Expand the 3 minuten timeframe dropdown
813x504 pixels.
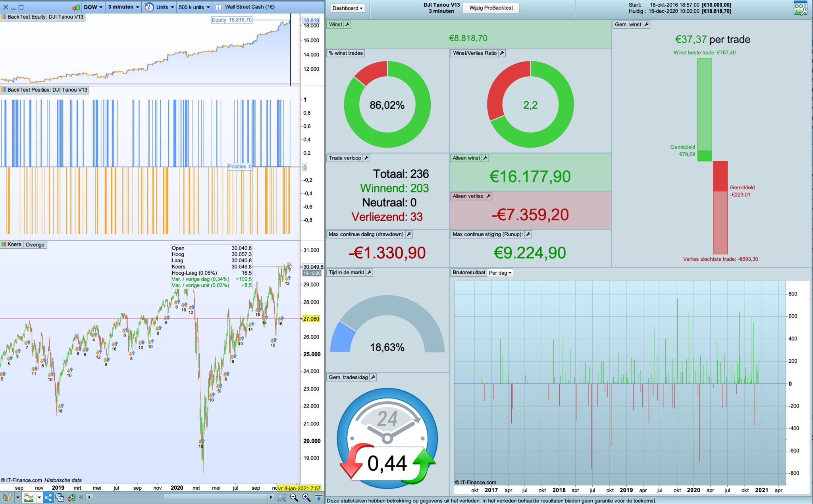[x=123, y=7]
